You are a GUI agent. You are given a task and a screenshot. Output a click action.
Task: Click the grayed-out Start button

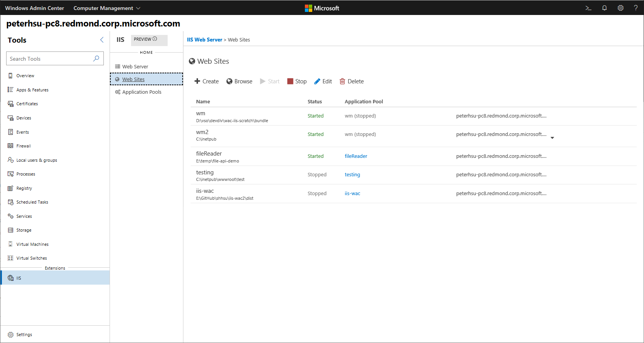270,81
